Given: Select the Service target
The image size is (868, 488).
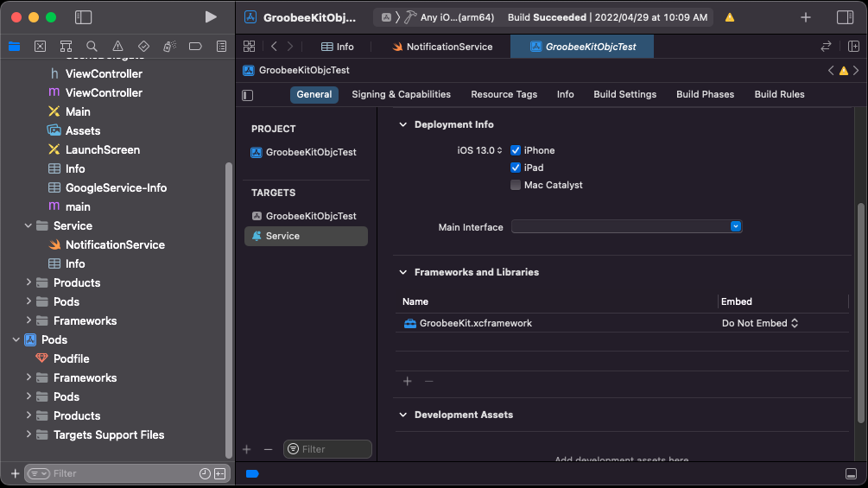Looking at the screenshot, I should [306, 236].
